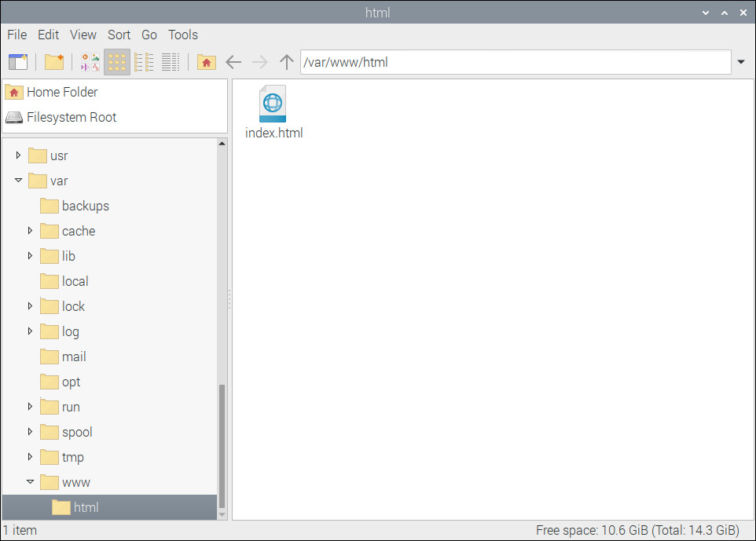Go up to parent folder
This screenshot has width=756, height=541.
(286, 62)
